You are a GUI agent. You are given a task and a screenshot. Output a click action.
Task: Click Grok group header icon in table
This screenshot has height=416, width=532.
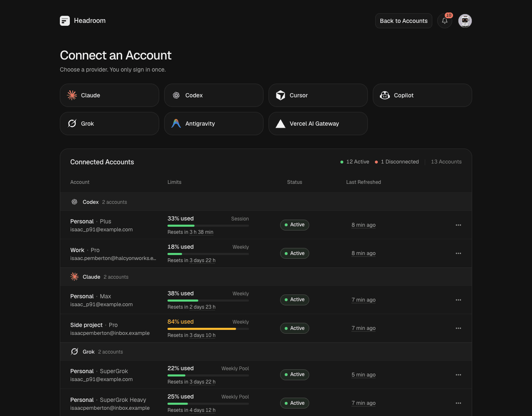pos(74,352)
